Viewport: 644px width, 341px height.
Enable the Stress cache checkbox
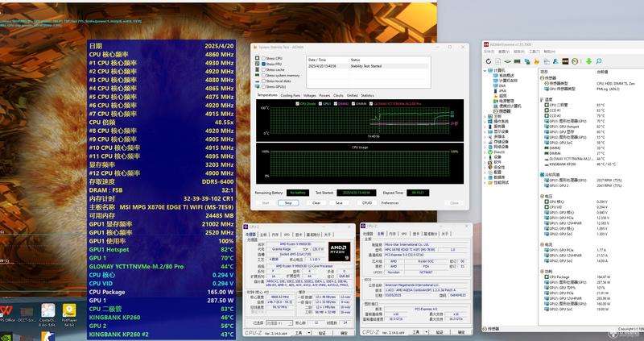[x=263, y=70]
